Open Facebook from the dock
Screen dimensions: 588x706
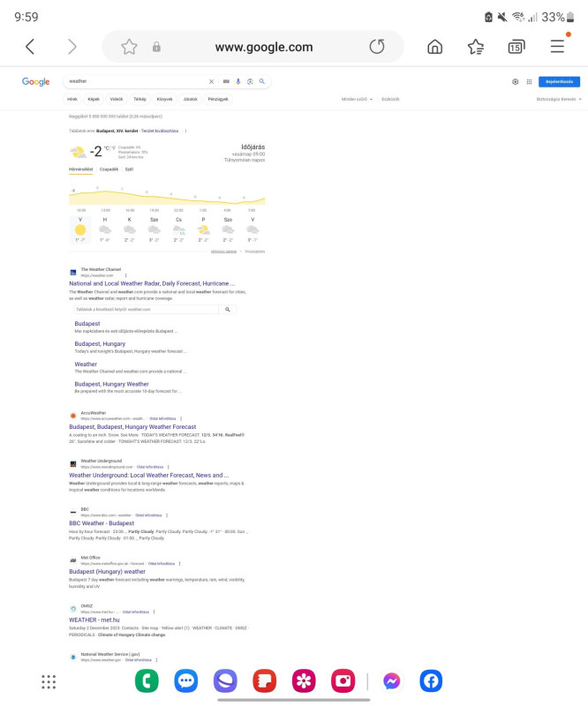tap(431, 680)
